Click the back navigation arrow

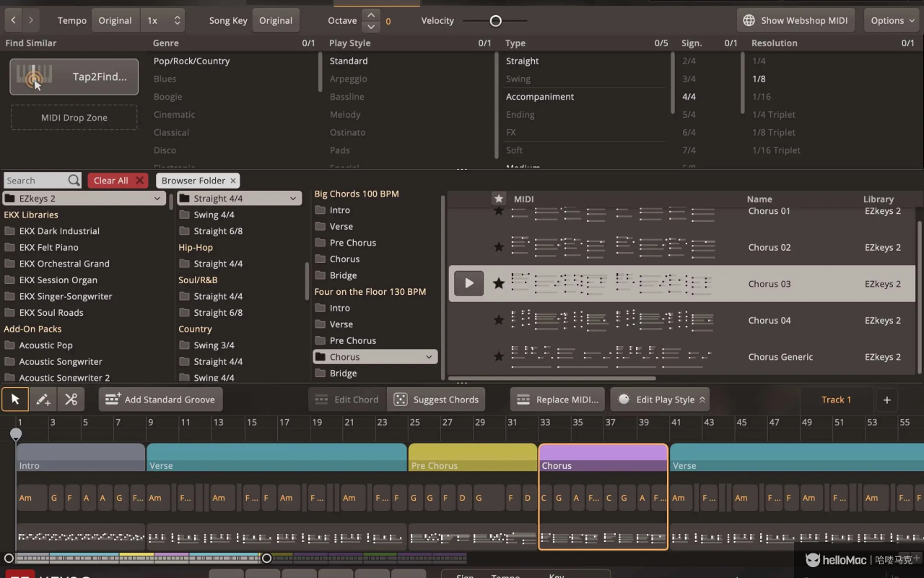tap(13, 20)
